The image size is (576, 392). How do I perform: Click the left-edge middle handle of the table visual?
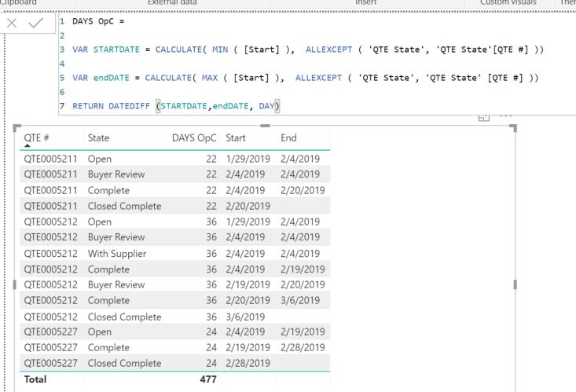pyautogui.click(x=15, y=284)
